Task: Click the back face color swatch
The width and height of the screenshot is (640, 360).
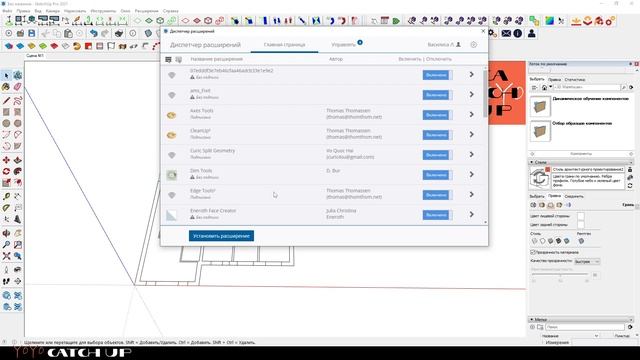Action: point(581,224)
